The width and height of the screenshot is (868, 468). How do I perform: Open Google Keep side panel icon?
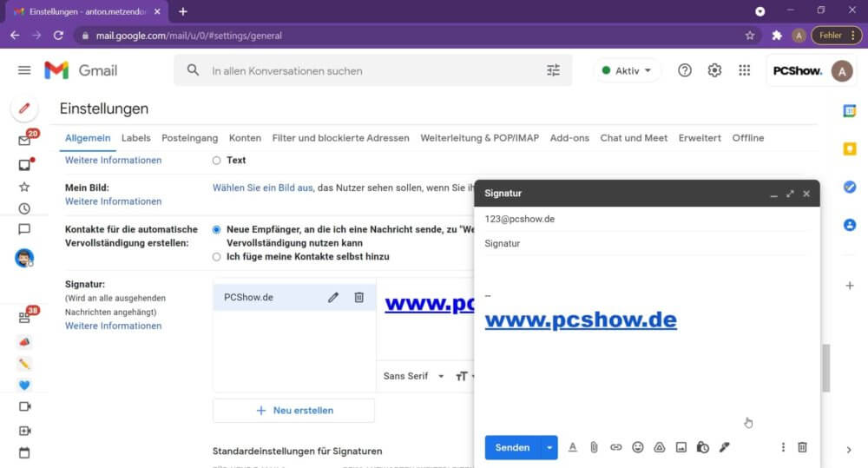pyautogui.click(x=850, y=149)
